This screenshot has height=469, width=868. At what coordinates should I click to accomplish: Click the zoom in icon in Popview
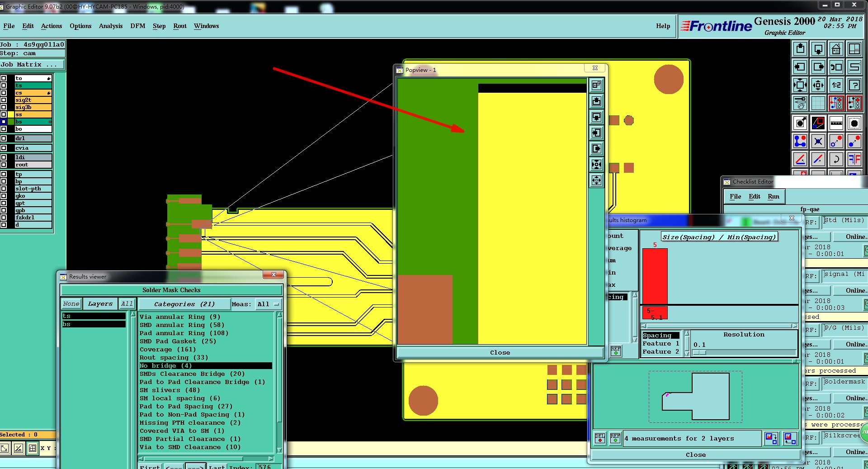pos(597,164)
